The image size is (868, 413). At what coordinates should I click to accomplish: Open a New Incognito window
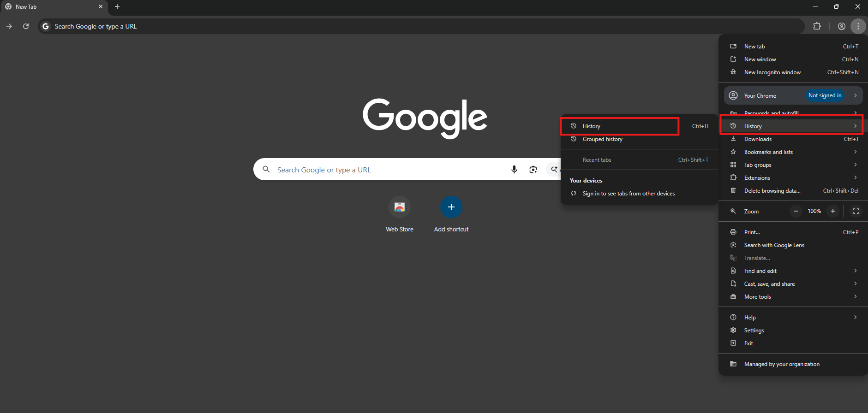[793, 72]
